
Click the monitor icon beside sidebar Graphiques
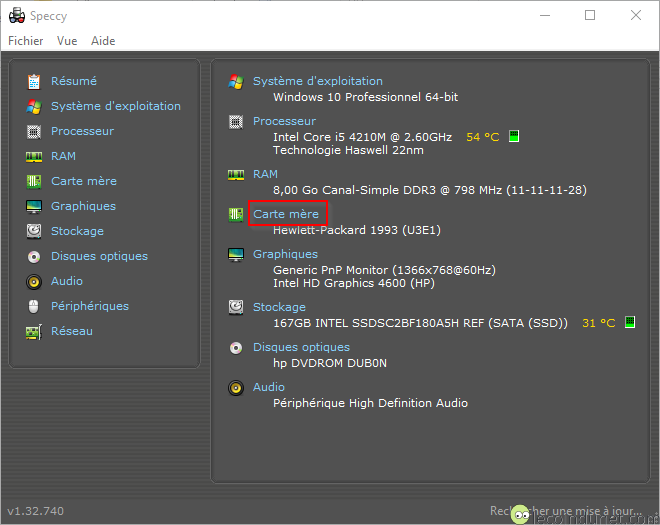click(x=34, y=207)
